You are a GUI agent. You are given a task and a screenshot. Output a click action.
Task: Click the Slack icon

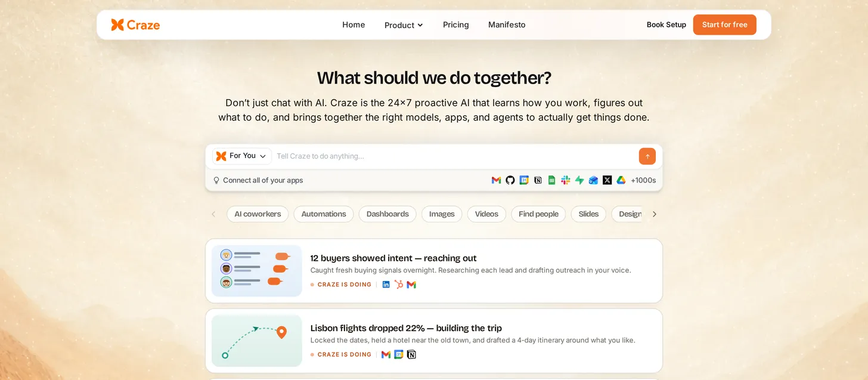[x=566, y=180]
